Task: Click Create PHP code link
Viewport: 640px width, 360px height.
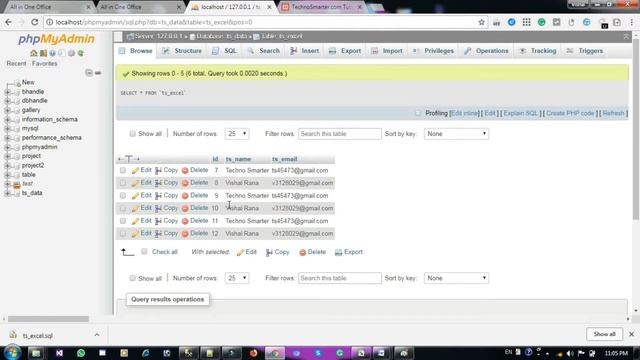Action: pos(570,113)
